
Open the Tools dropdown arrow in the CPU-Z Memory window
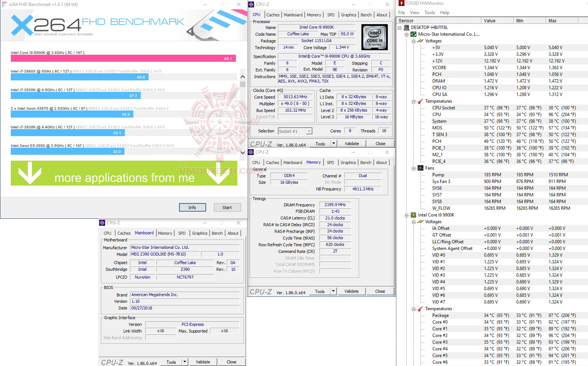[333, 291]
